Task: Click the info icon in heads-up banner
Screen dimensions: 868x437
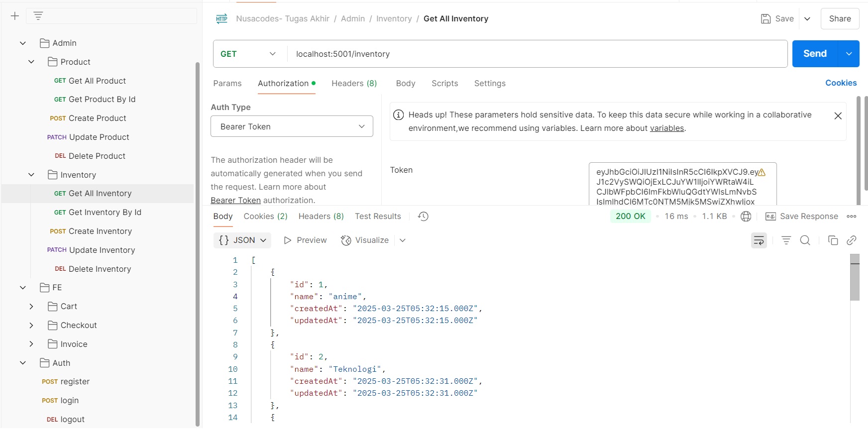Action: [399, 115]
